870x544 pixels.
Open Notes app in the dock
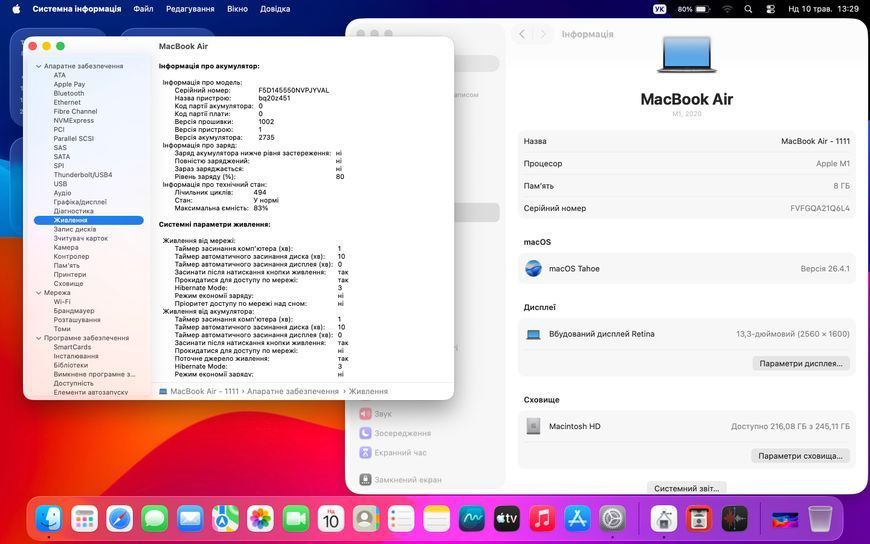pos(437,520)
